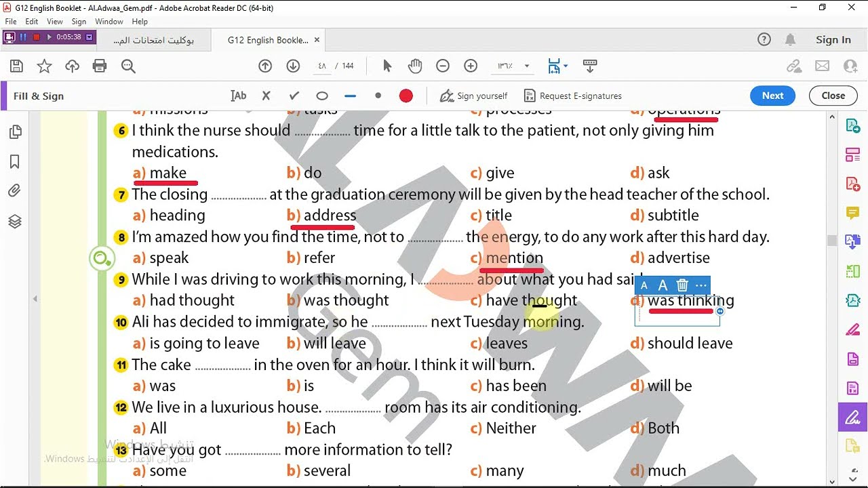The width and height of the screenshot is (868, 488).
Task: Click the vertical scrollbar thumb
Action: (x=832, y=241)
